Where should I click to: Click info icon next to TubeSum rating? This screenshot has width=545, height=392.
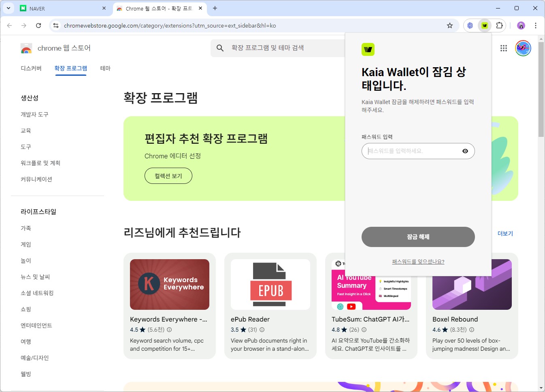(x=364, y=330)
